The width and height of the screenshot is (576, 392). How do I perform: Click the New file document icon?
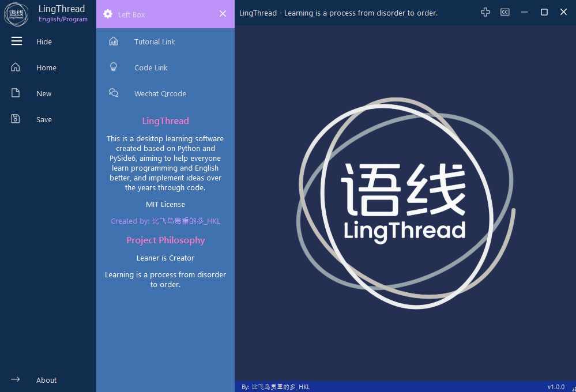[x=16, y=93]
